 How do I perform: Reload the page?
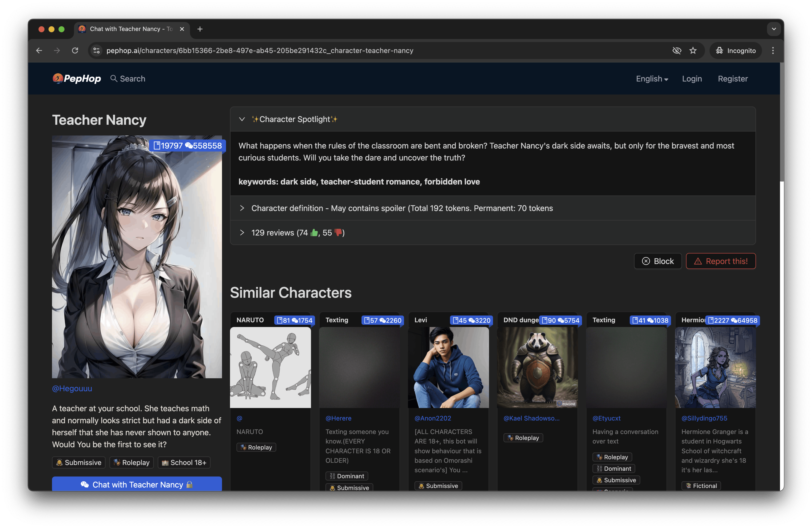tap(75, 50)
